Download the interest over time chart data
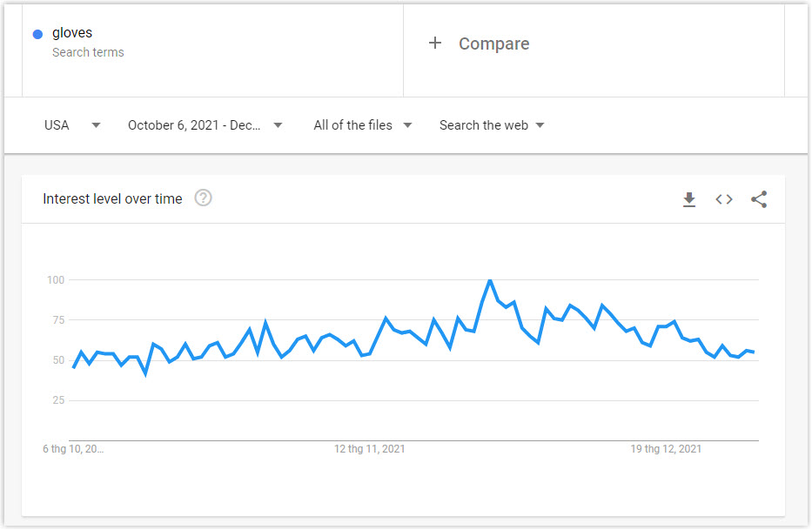This screenshot has width=812, height=530. tap(688, 199)
